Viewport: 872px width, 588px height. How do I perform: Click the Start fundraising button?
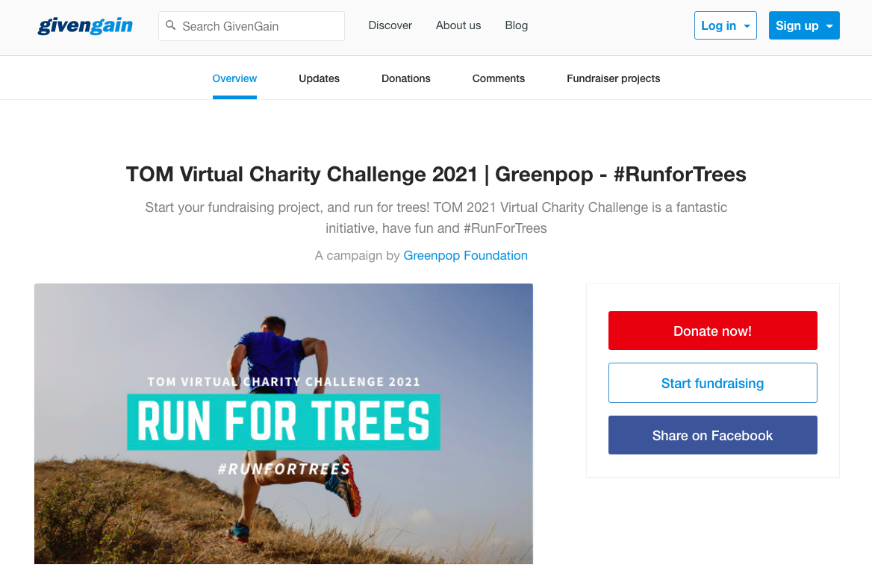coord(713,383)
